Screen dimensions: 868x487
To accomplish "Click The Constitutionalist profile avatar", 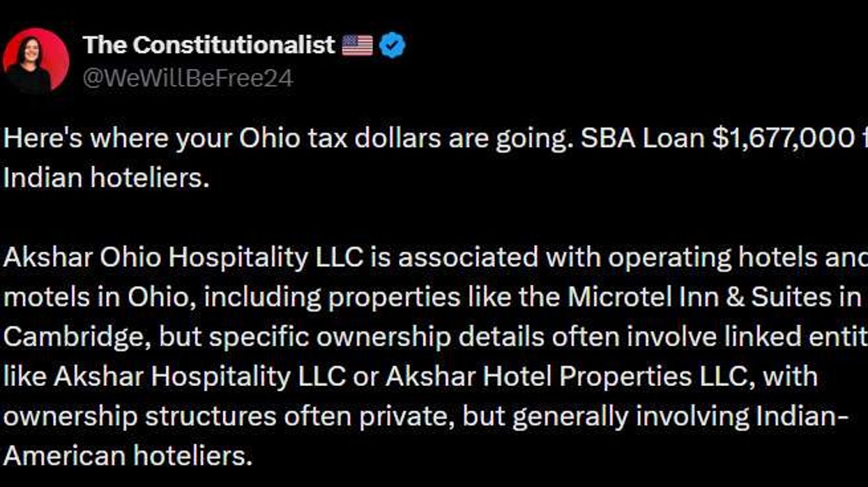I will 36,61.
